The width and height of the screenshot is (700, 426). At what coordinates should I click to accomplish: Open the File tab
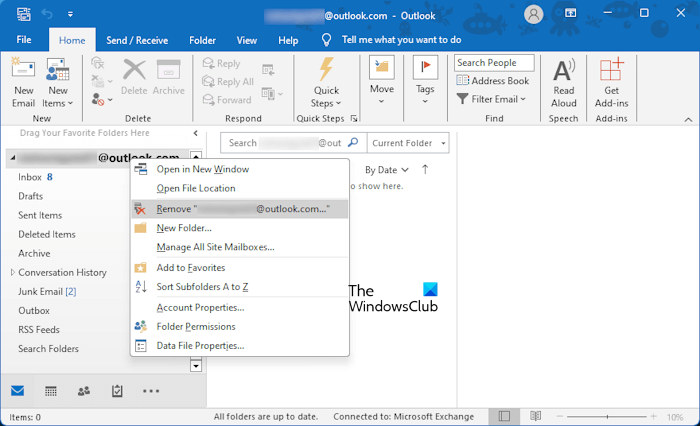24,40
